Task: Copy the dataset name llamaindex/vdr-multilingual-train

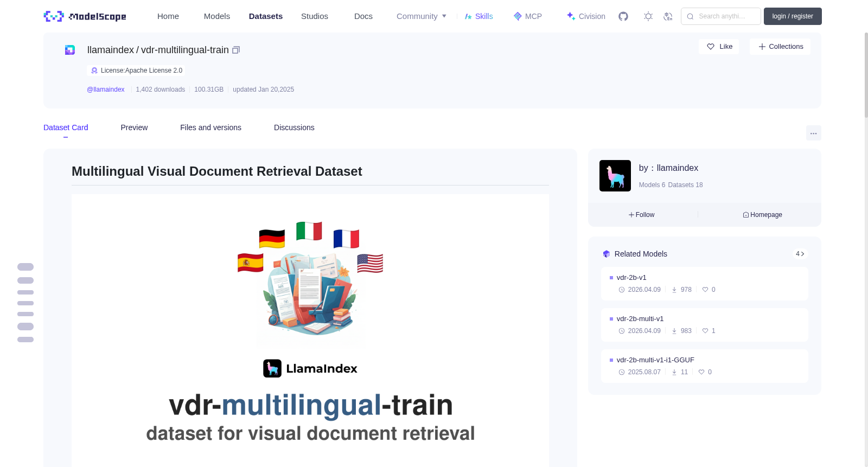Action: click(x=236, y=50)
